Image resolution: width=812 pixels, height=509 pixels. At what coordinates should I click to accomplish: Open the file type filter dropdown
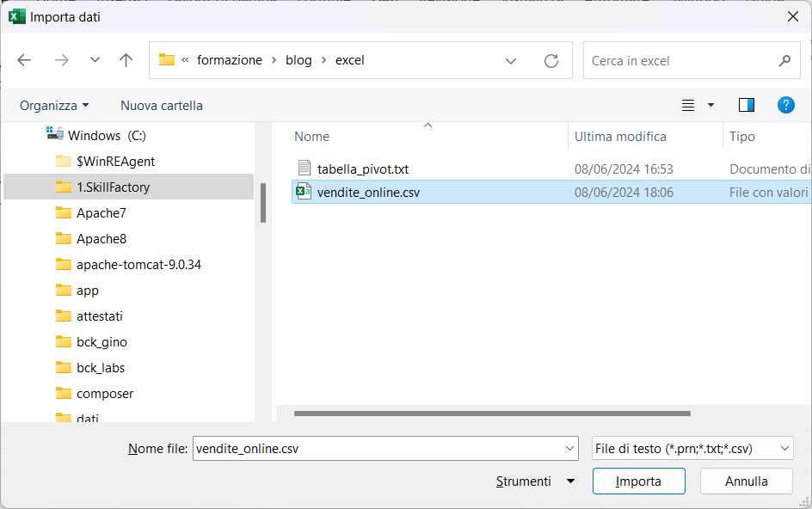click(692, 448)
